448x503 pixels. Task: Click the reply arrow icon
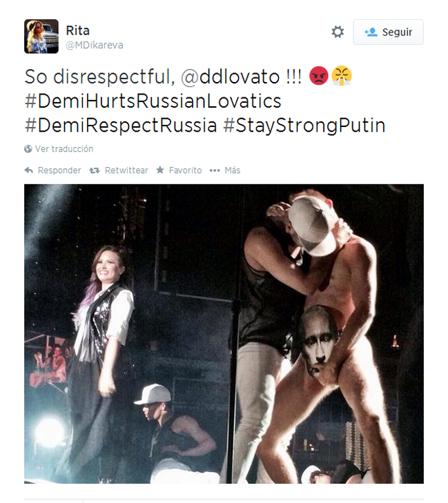29,170
